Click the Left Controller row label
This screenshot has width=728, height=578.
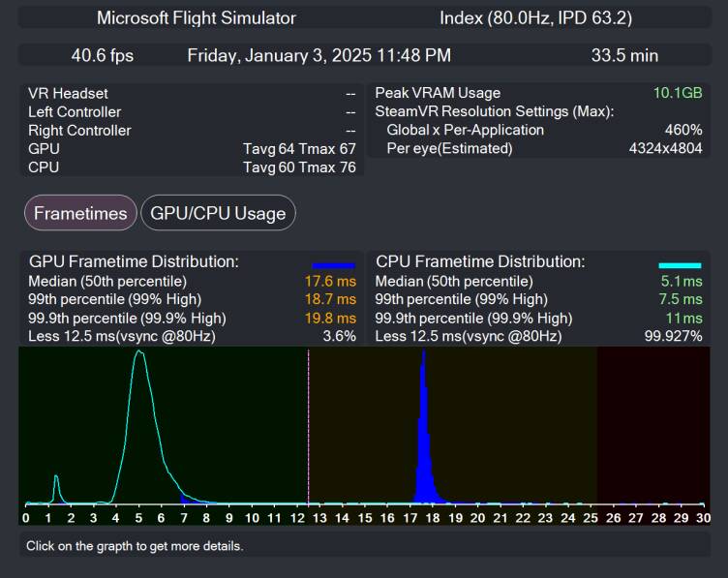[75, 112]
